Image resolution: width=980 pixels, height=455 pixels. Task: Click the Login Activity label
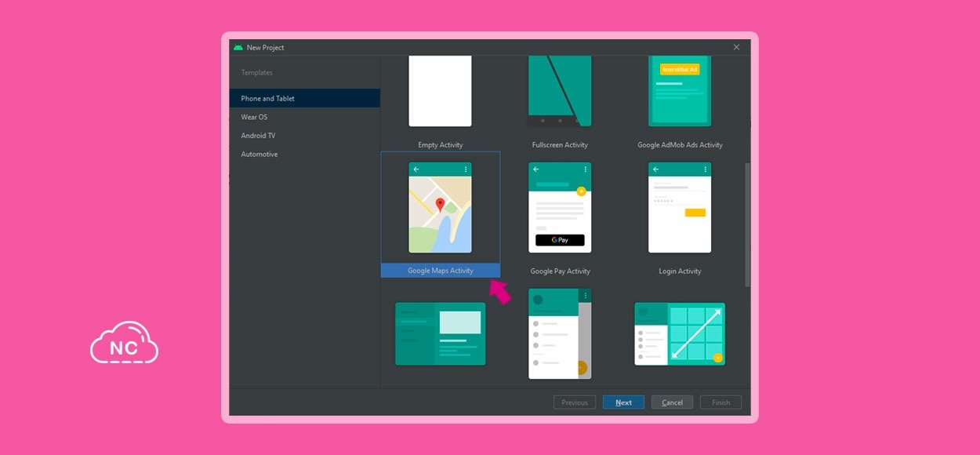click(x=680, y=271)
